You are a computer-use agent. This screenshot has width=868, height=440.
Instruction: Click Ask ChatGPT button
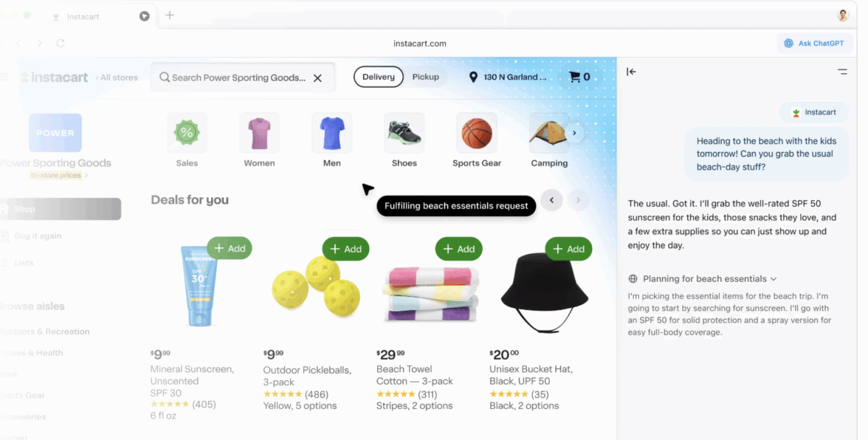tap(814, 43)
